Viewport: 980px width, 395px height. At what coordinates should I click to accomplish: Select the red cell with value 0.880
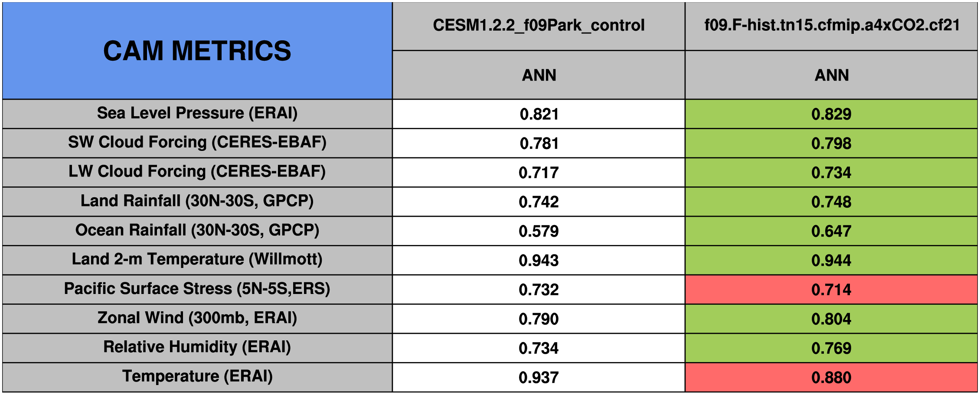pos(831,378)
